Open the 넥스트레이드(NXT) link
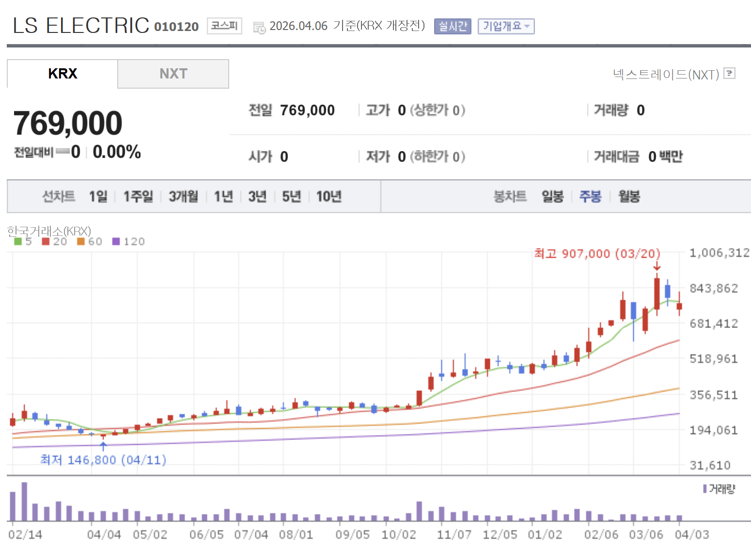This screenshot has width=751, height=560. 666,74
